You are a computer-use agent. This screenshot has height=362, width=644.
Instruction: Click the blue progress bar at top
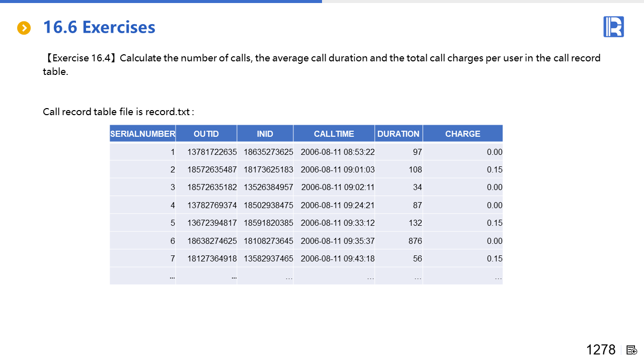pyautogui.click(x=161, y=2)
